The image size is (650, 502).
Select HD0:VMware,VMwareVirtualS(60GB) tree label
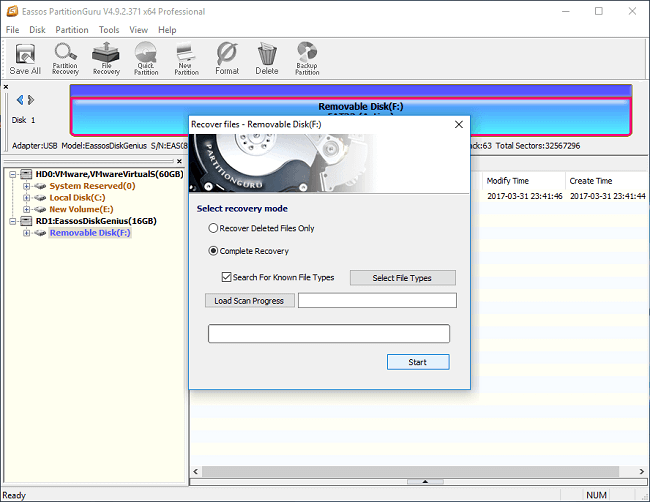(109, 174)
